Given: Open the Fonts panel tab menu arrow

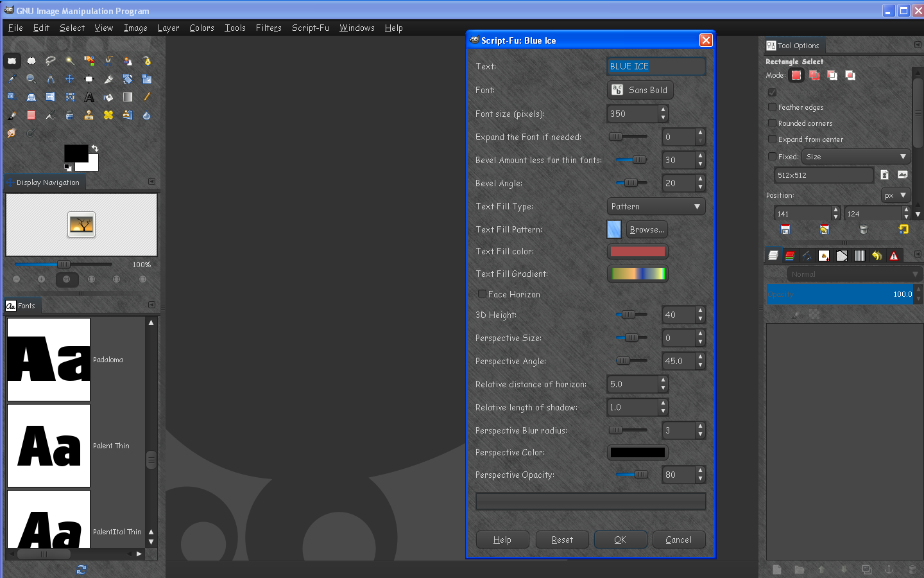Looking at the screenshot, I should click(151, 305).
